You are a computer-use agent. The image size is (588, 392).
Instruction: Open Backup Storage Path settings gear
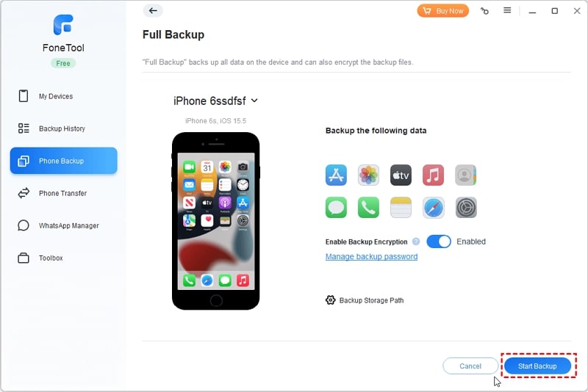(330, 300)
